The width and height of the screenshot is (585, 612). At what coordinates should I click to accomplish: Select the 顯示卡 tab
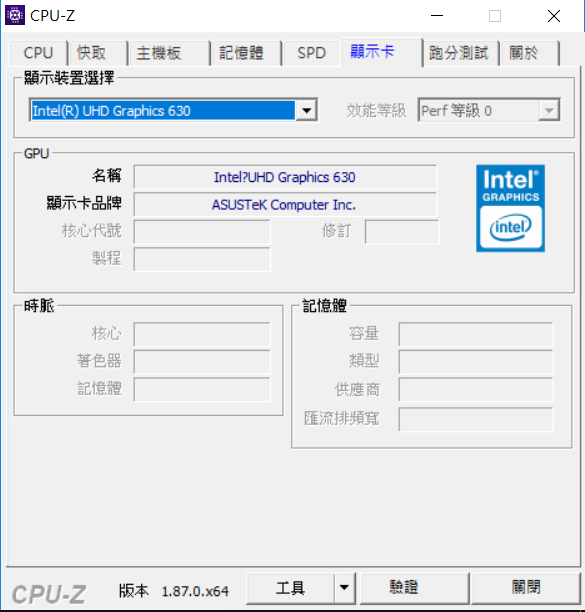382,52
